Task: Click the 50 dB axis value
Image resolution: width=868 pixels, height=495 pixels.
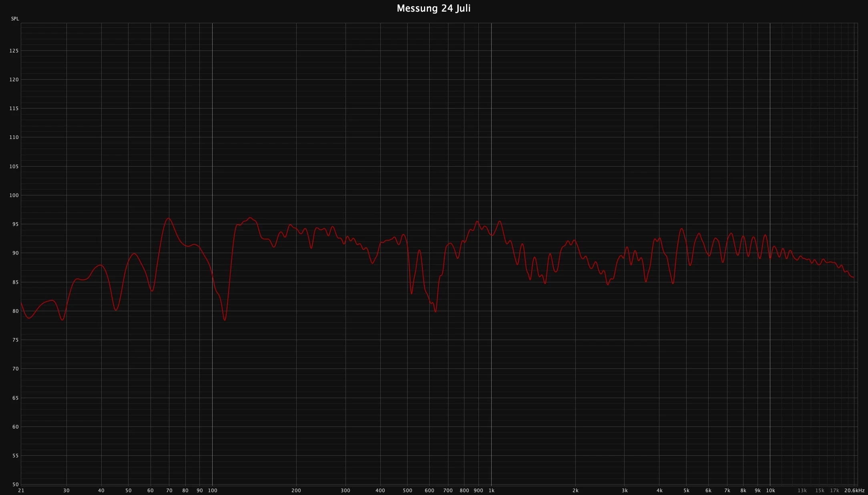Action: click(x=15, y=485)
